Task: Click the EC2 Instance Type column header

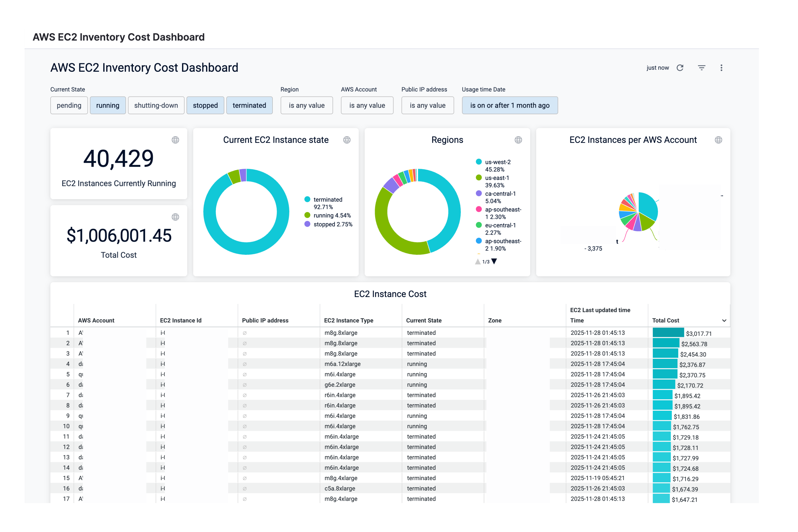Action: (x=348, y=320)
